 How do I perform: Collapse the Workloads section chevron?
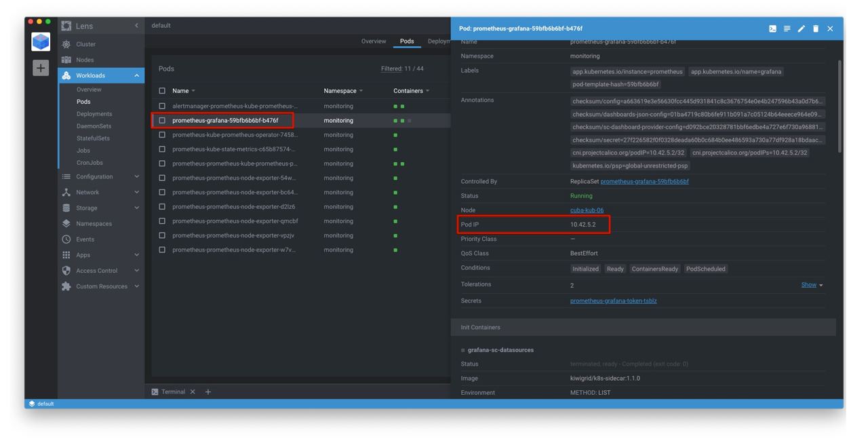pyautogui.click(x=136, y=75)
